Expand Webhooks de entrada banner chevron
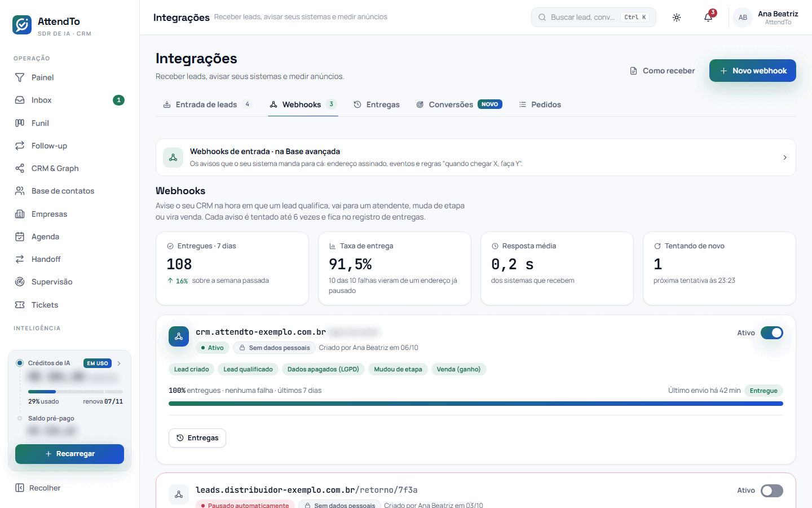Viewport: 812px width, 508px height. (x=785, y=157)
